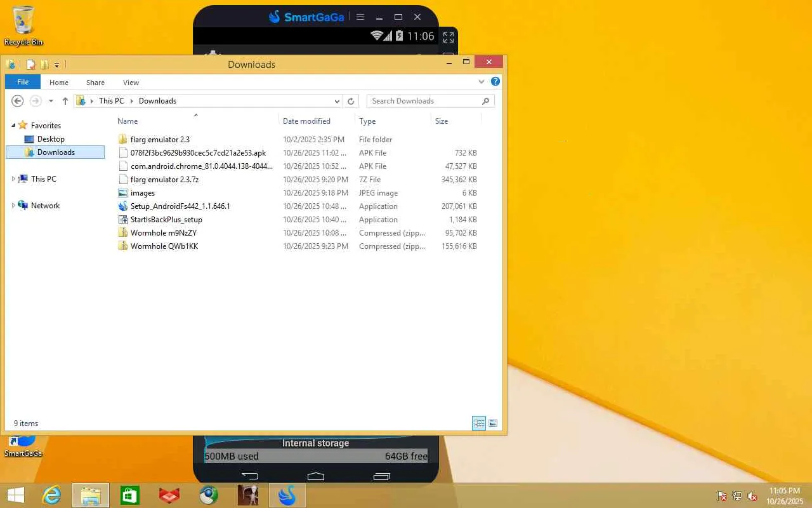The height and width of the screenshot is (508, 812).
Task: Open the File tab in Explorer
Action: [x=23, y=82]
